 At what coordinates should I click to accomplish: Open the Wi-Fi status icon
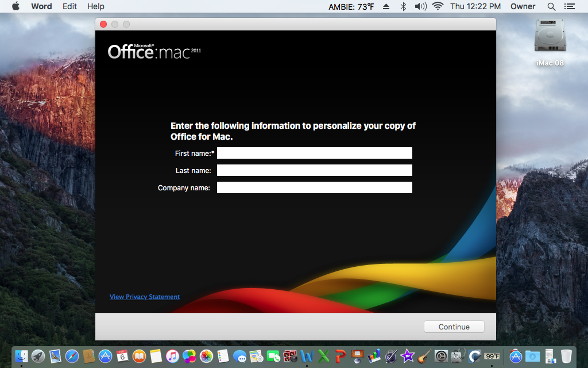(x=438, y=6)
